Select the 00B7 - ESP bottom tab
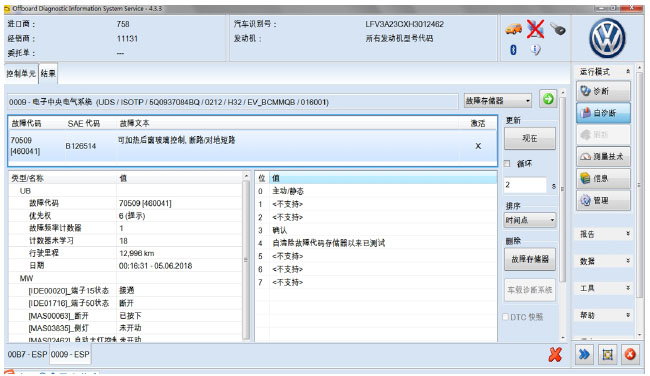650x376 pixels. tap(27, 354)
